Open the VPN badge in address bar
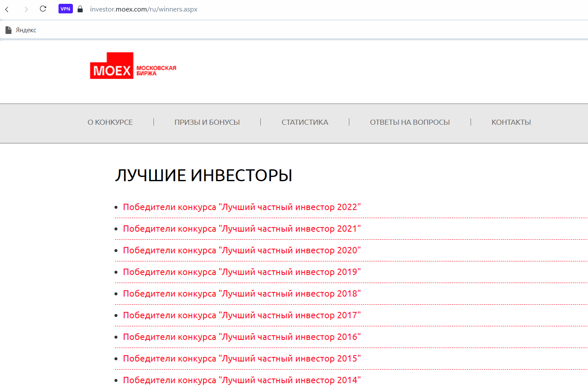Screen dimensions: 588x387 point(66,9)
